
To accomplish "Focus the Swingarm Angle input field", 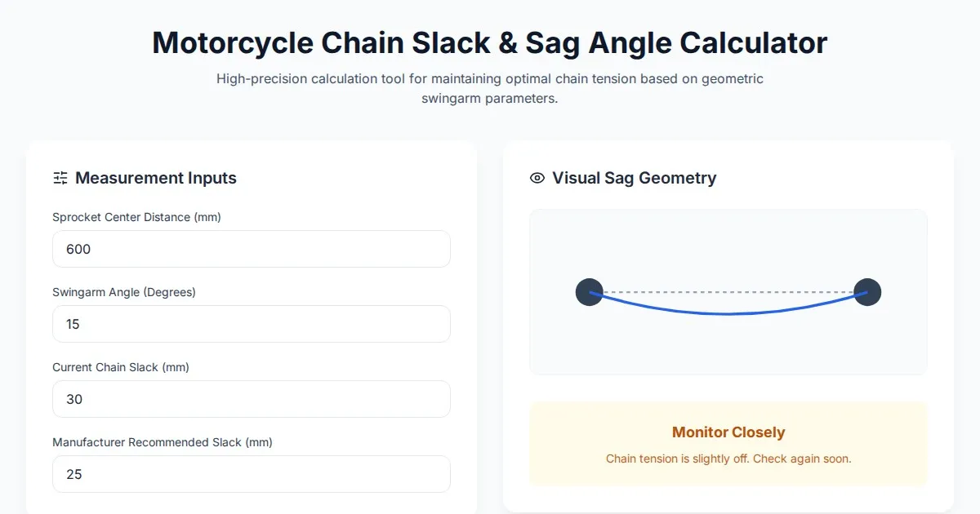I will tap(251, 324).
